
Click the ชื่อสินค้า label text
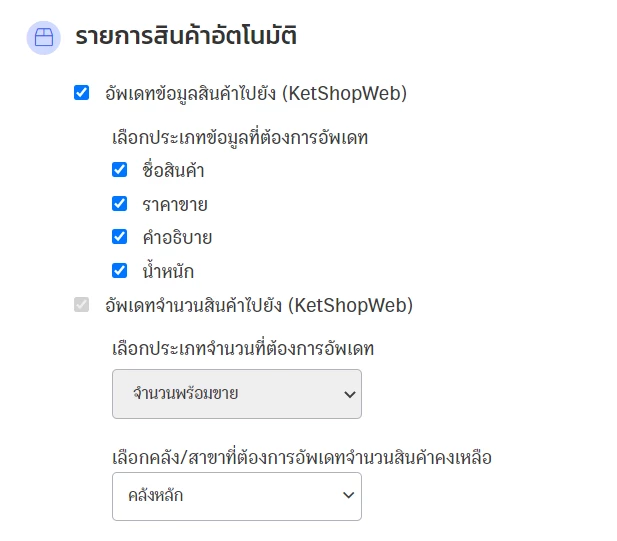(x=173, y=170)
